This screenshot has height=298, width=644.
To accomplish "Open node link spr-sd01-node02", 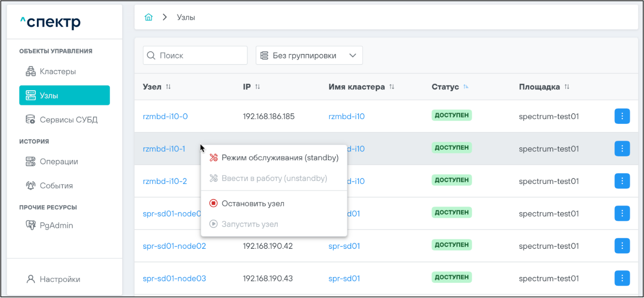I will [174, 246].
